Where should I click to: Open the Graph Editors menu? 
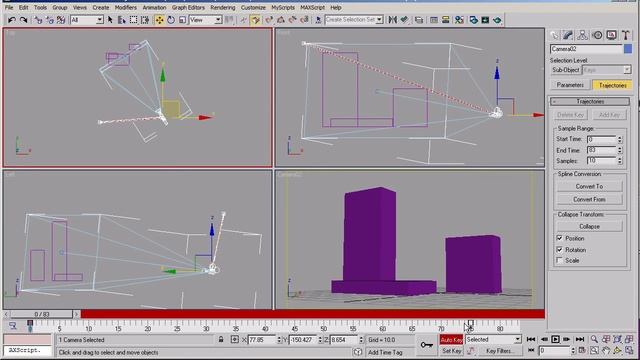pyautogui.click(x=188, y=7)
